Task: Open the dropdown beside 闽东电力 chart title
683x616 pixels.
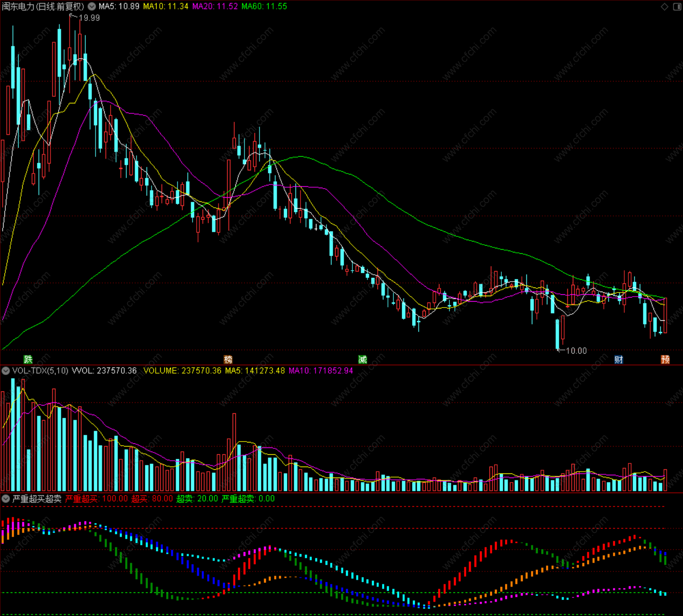Action: (x=92, y=6)
